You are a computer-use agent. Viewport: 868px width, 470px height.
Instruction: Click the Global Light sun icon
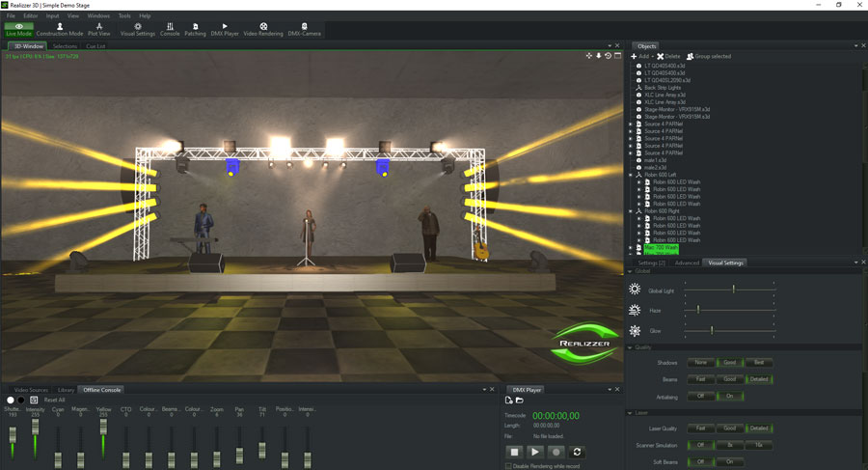point(635,290)
